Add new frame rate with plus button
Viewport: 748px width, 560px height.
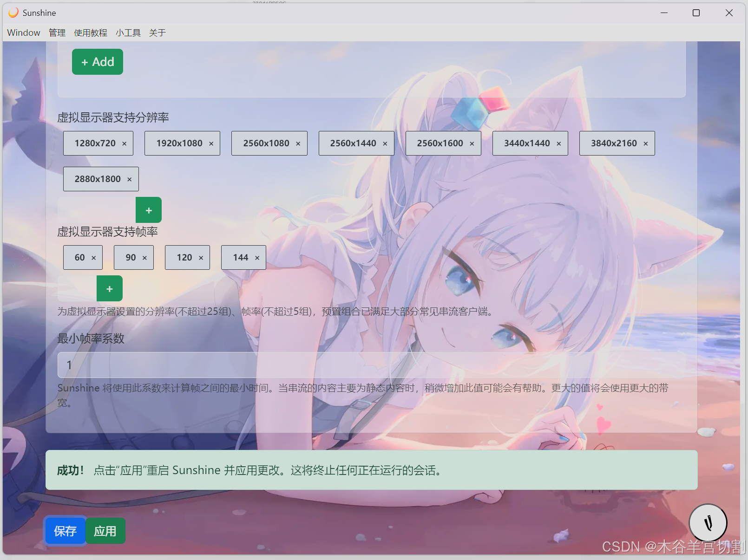[110, 288]
